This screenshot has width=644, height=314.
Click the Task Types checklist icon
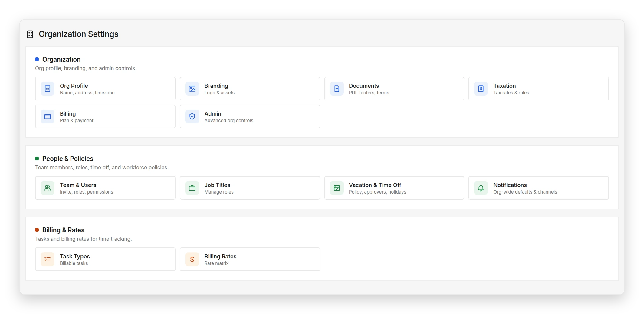pyautogui.click(x=48, y=259)
